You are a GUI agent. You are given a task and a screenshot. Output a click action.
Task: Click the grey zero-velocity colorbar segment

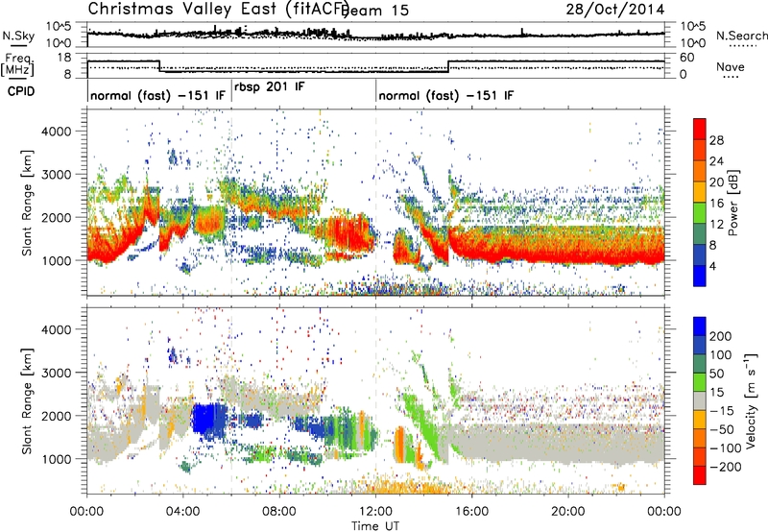click(700, 401)
